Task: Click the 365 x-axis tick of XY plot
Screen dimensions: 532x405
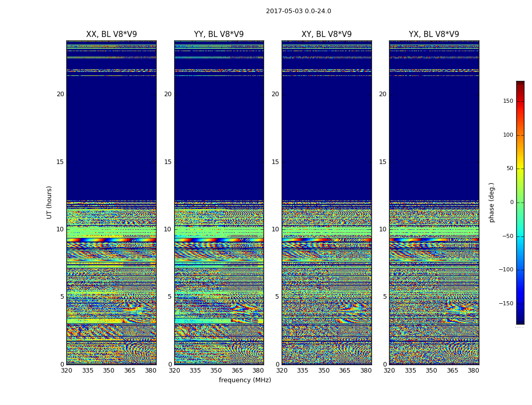Action: coord(345,371)
